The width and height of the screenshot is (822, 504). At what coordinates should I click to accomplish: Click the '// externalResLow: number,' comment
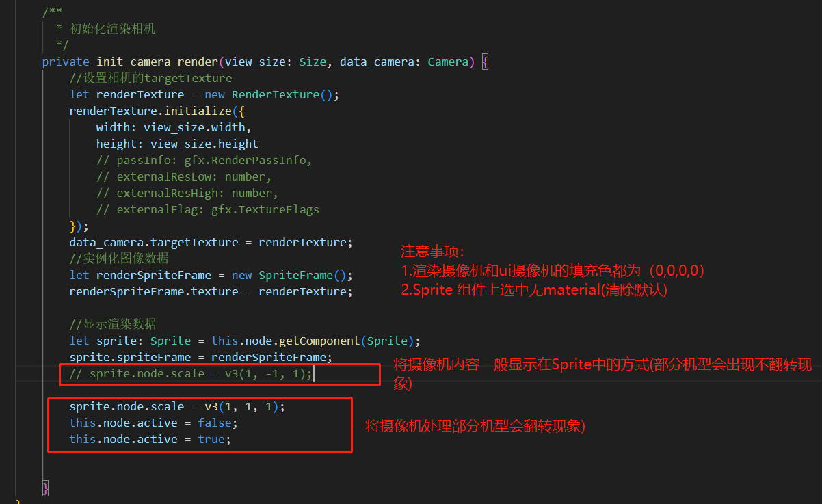(x=184, y=176)
